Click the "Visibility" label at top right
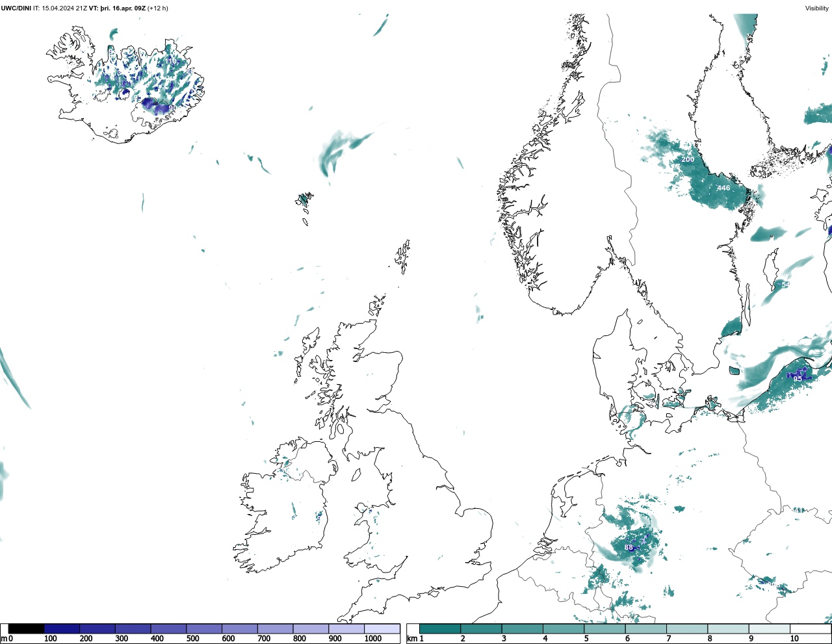The width and height of the screenshot is (832, 644). (817, 8)
